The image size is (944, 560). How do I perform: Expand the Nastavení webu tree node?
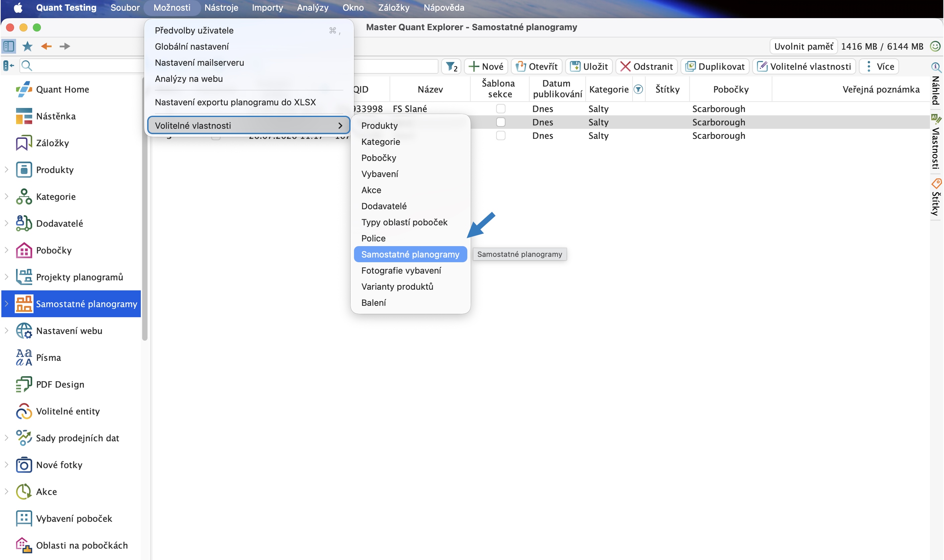6,331
